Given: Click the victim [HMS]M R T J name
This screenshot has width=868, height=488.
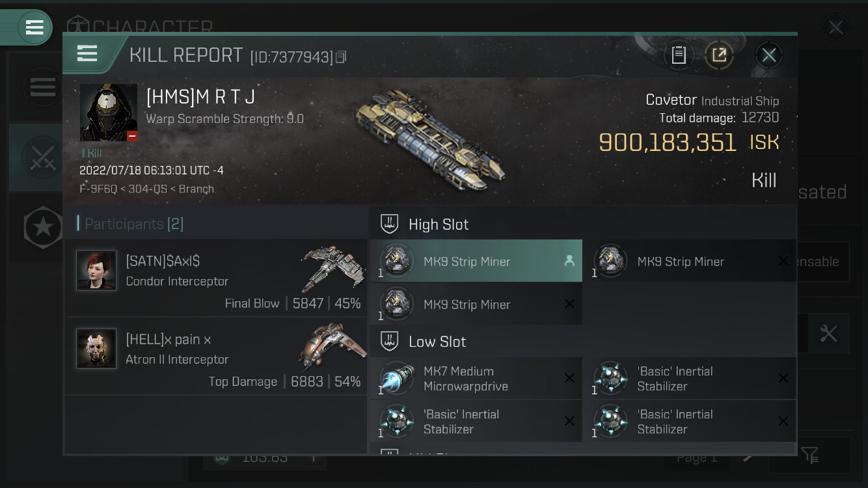Looking at the screenshot, I should tap(200, 97).
